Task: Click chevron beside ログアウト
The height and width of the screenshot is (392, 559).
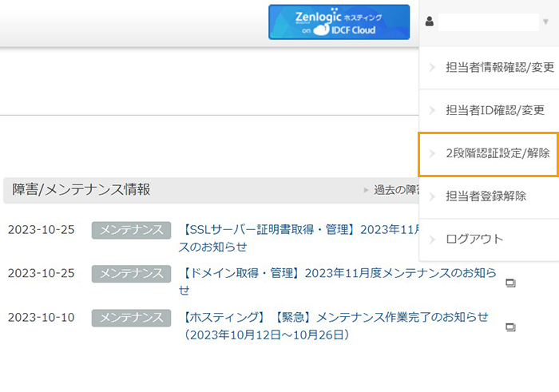Action: pos(431,240)
